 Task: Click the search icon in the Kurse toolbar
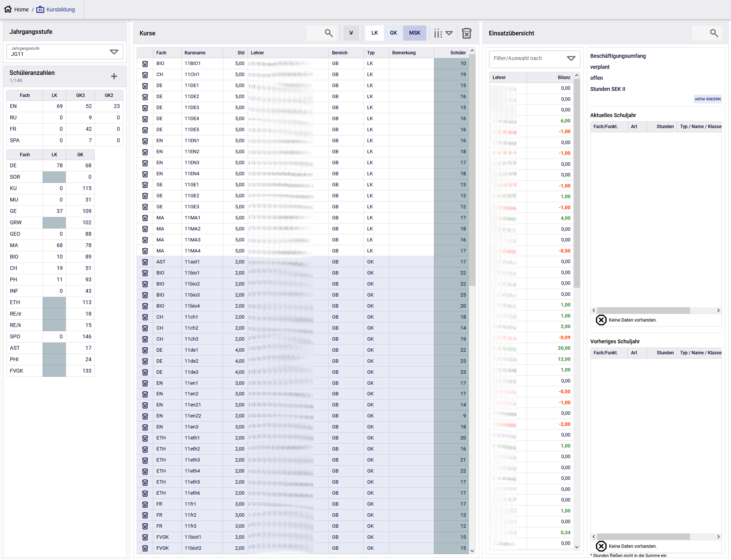(x=329, y=33)
